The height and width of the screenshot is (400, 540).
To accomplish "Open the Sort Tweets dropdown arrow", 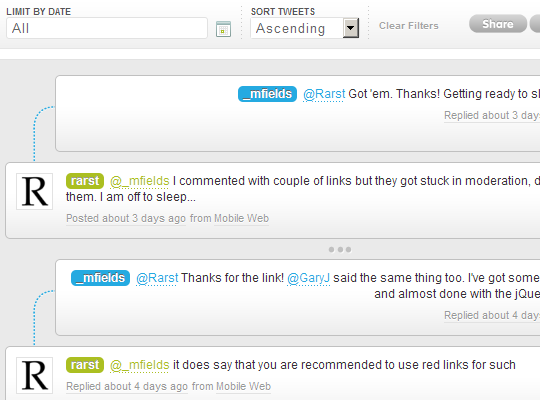I will 351,28.
